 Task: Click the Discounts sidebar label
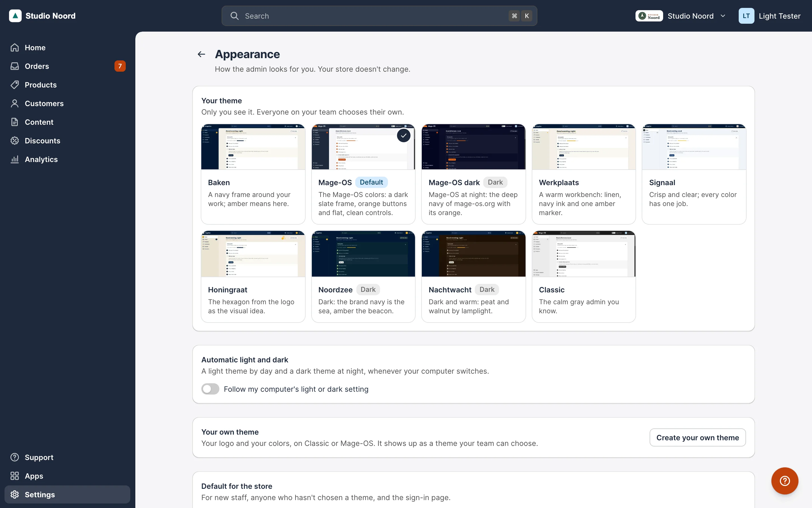click(x=43, y=141)
